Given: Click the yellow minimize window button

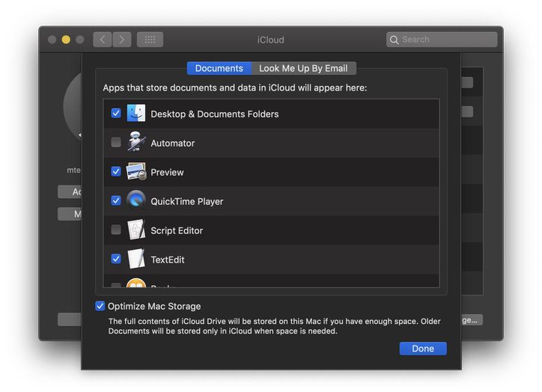Looking at the screenshot, I should coord(66,40).
